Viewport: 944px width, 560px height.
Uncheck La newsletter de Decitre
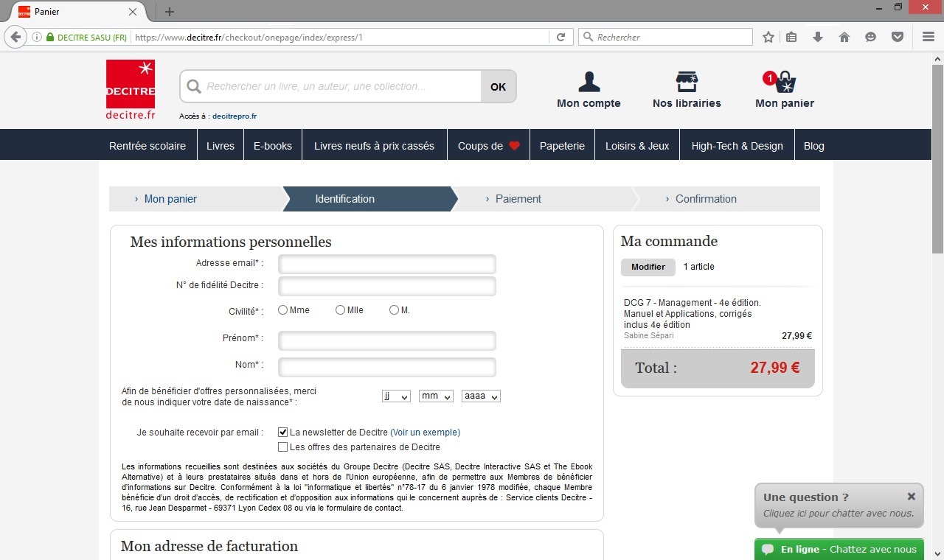pyautogui.click(x=282, y=433)
